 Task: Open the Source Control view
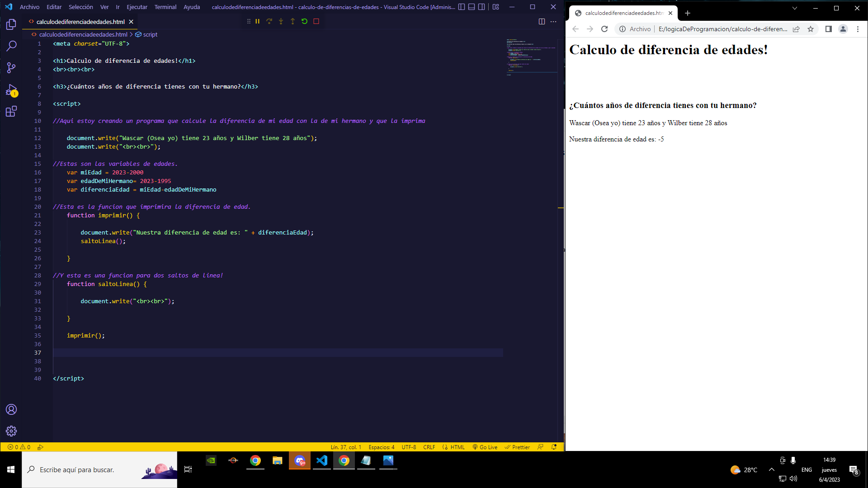tap(11, 68)
